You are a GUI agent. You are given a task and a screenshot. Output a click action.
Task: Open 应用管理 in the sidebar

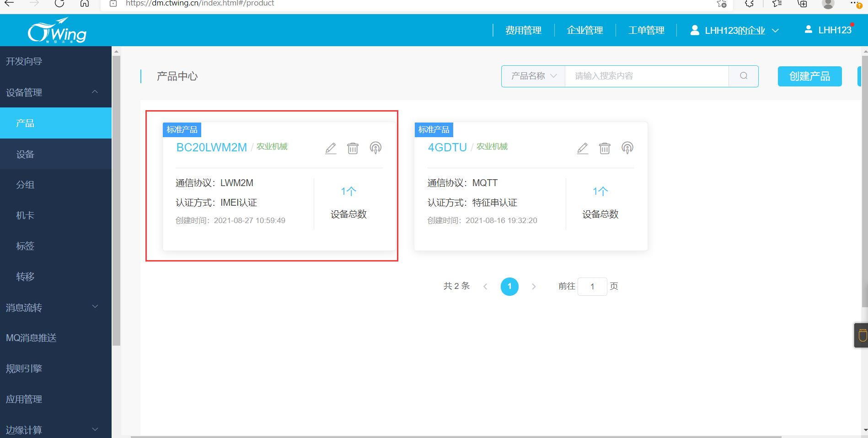(56, 399)
